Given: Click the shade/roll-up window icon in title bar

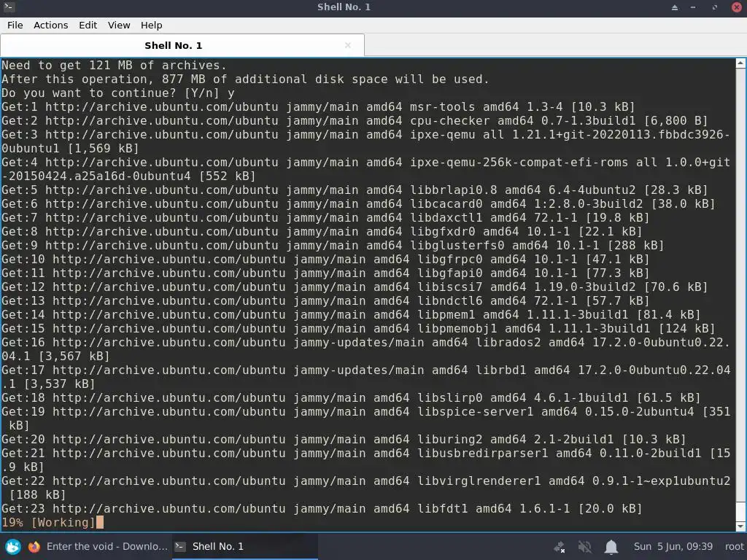Looking at the screenshot, I should pos(675,7).
